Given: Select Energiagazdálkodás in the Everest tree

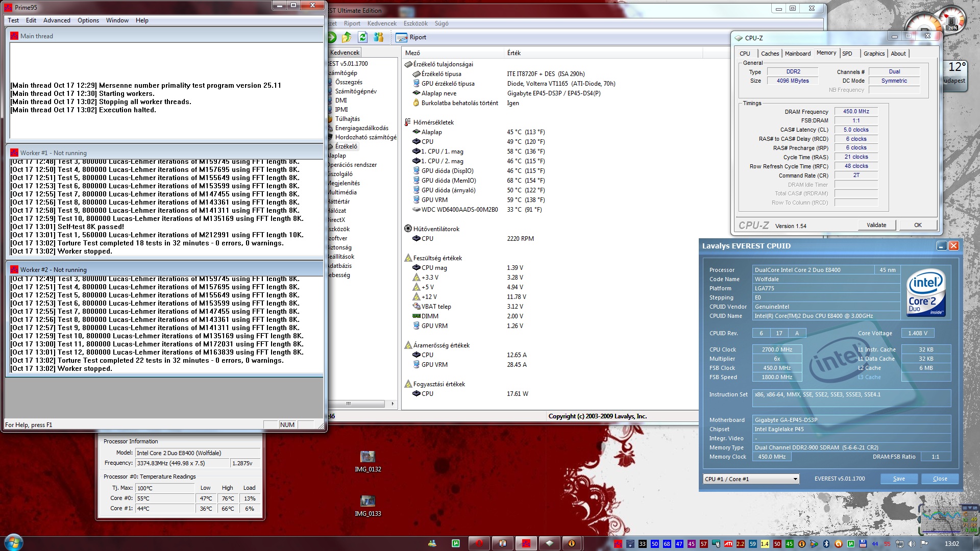Looking at the screenshot, I should click(x=362, y=128).
